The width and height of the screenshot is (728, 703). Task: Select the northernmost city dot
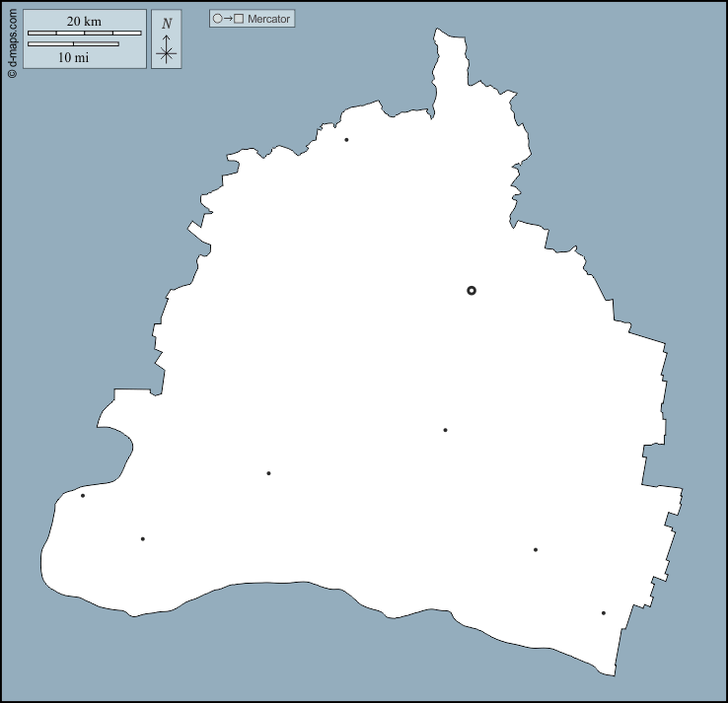click(x=346, y=140)
